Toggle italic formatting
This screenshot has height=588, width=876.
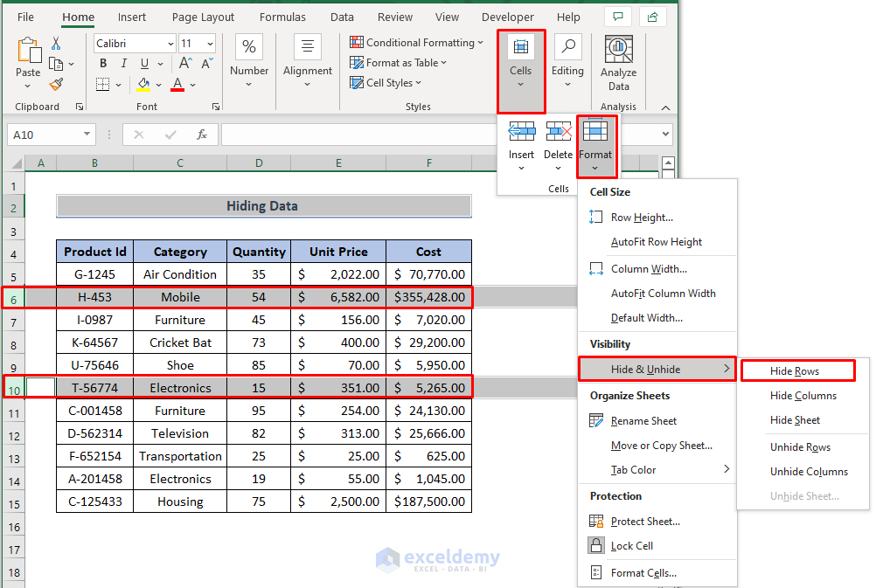click(122, 63)
